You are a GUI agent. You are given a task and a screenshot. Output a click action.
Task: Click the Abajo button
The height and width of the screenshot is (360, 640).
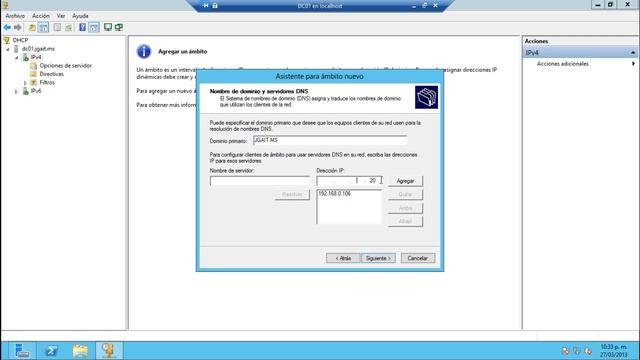click(x=405, y=221)
